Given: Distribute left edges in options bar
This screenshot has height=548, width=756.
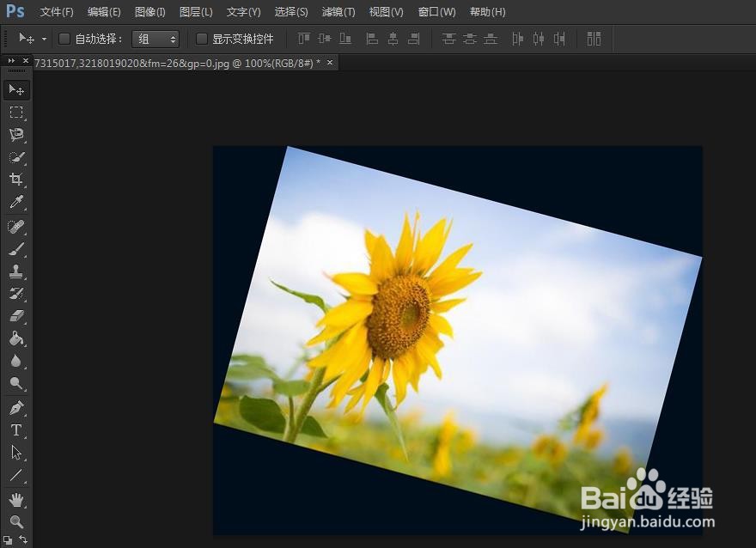Looking at the screenshot, I should tap(517, 39).
